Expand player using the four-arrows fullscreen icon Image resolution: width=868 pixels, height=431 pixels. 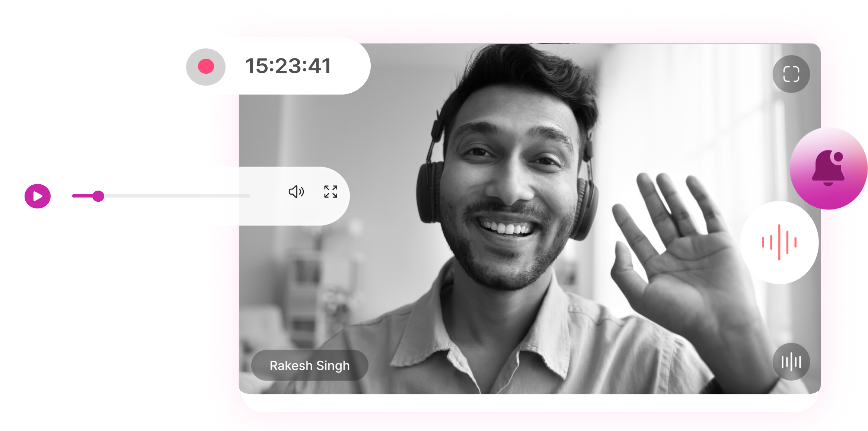(x=331, y=192)
